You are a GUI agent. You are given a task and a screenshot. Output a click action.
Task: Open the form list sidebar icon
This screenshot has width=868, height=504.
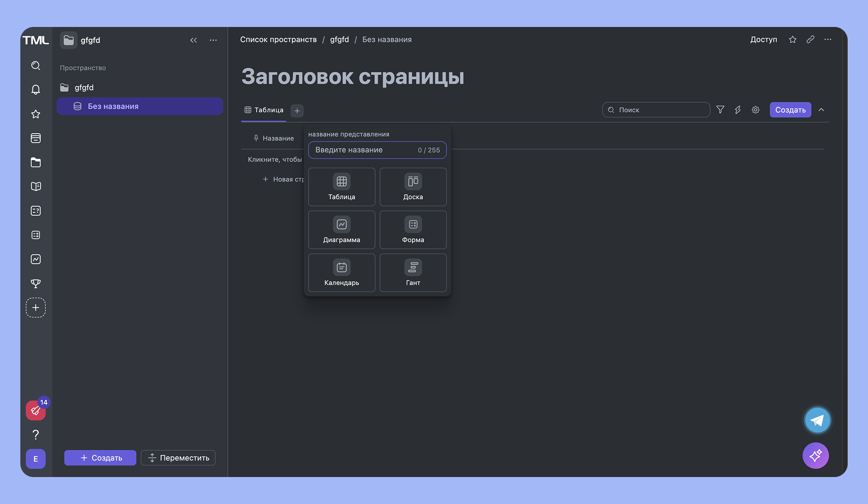pyautogui.click(x=36, y=235)
